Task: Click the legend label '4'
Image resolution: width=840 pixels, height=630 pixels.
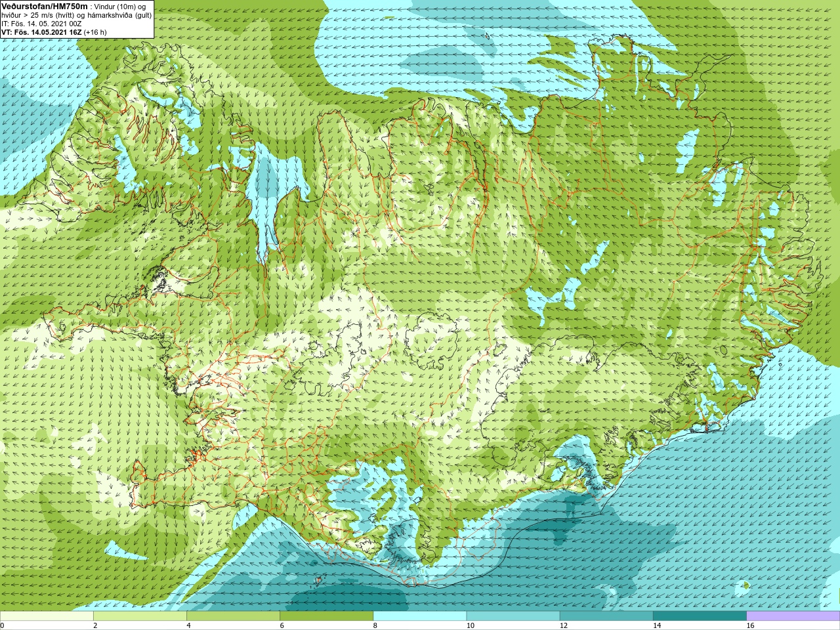Action: tap(189, 625)
